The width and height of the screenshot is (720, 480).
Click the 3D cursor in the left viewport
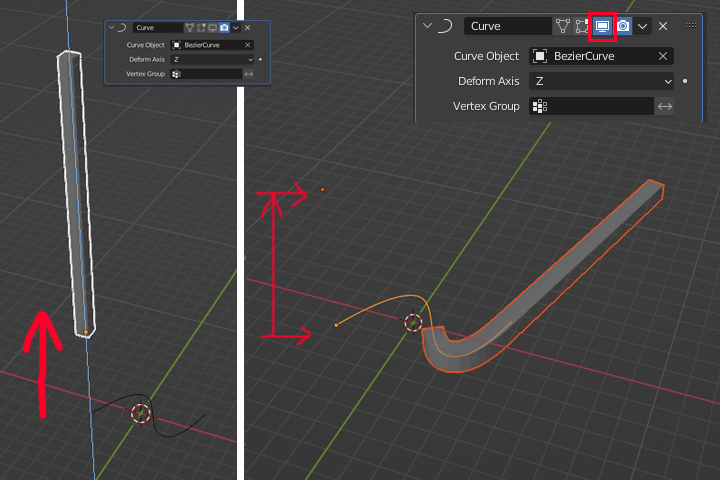coord(141,413)
